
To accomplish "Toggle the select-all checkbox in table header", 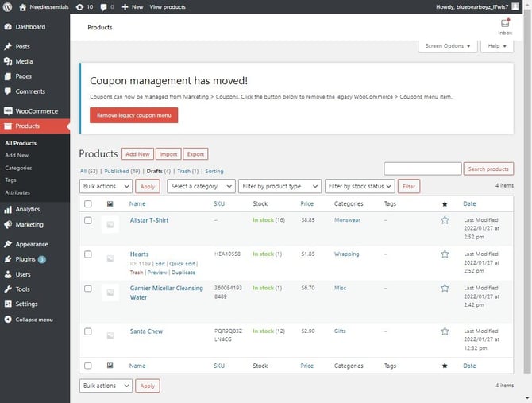I will (88, 203).
